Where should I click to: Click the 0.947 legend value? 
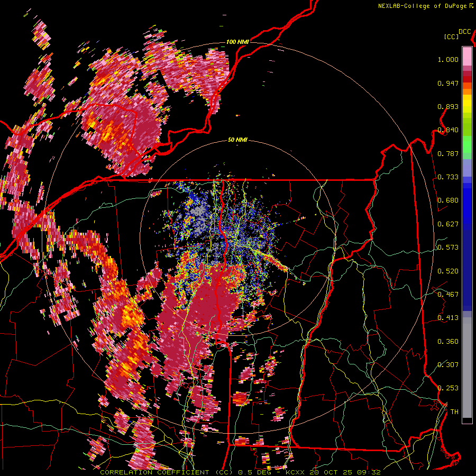tap(448, 83)
